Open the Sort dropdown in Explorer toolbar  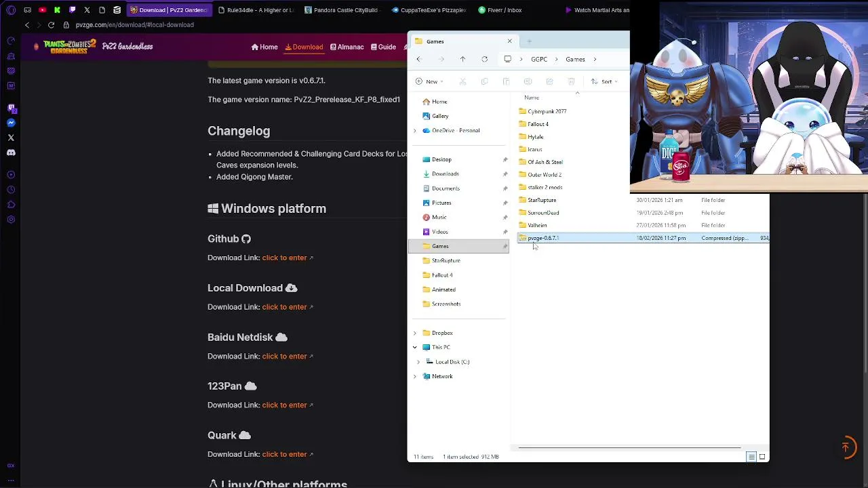click(604, 81)
